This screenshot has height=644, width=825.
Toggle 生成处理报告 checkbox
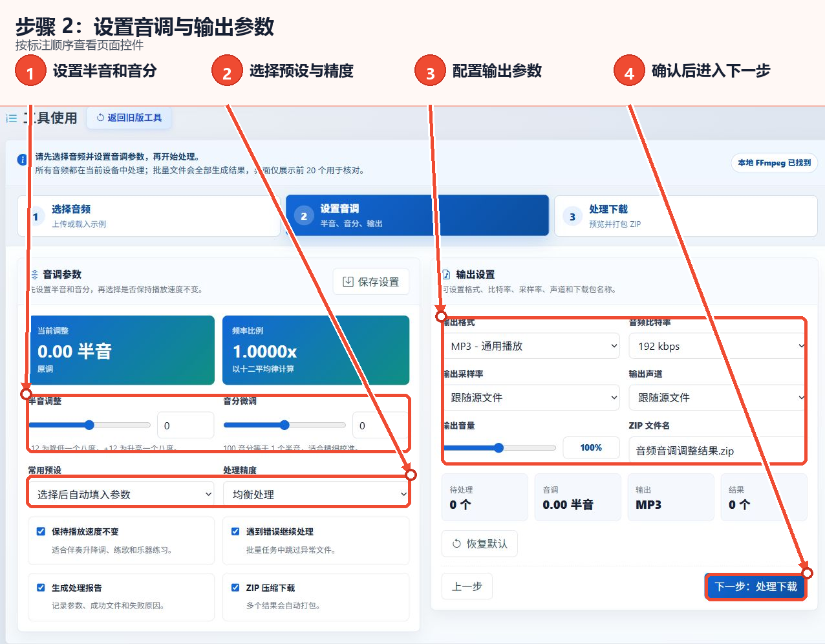pyautogui.click(x=41, y=588)
